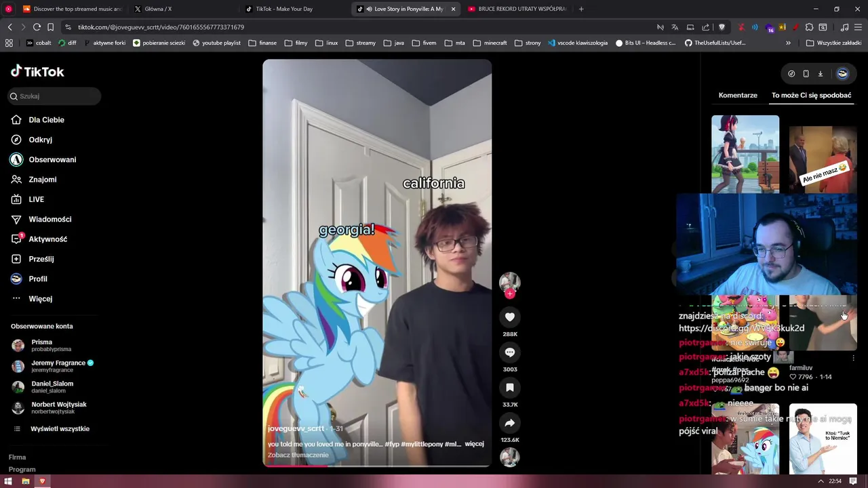The image size is (868, 488).
Task: Show hidden bookmarks with double chevron
Action: [788, 43]
